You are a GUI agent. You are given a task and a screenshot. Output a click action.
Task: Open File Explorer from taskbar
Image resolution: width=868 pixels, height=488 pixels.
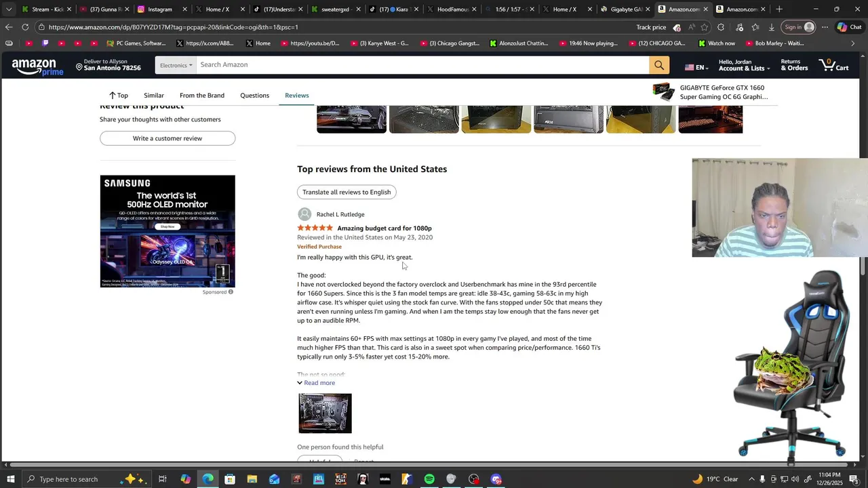(252, 479)
